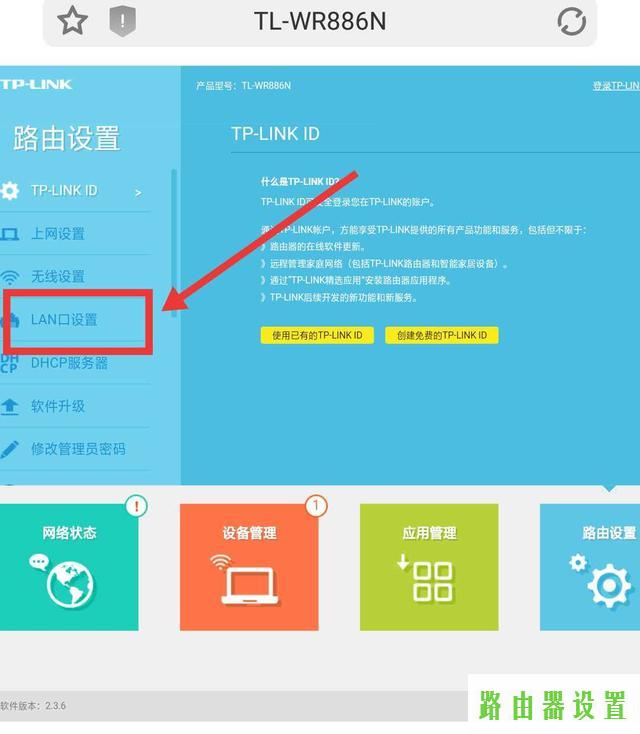Click 创建免费的TP-LINK ID button
The image size is (640, 734).
[441, 335]
